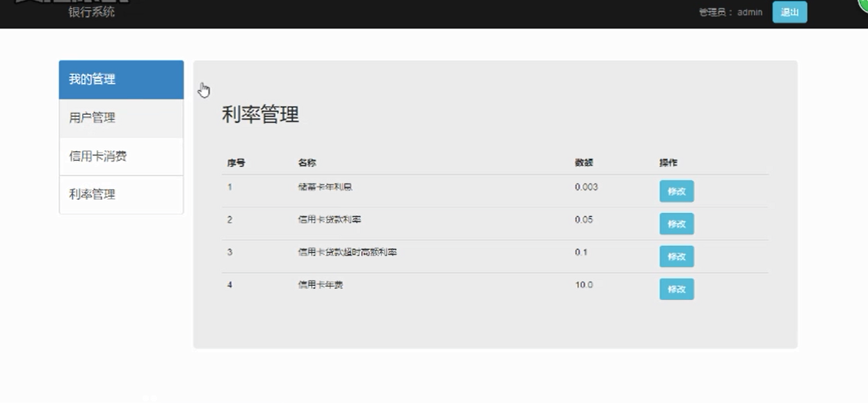
Task: Select the 利率管理 page heading
Action: pyautogui.click(x=260, y=115)
